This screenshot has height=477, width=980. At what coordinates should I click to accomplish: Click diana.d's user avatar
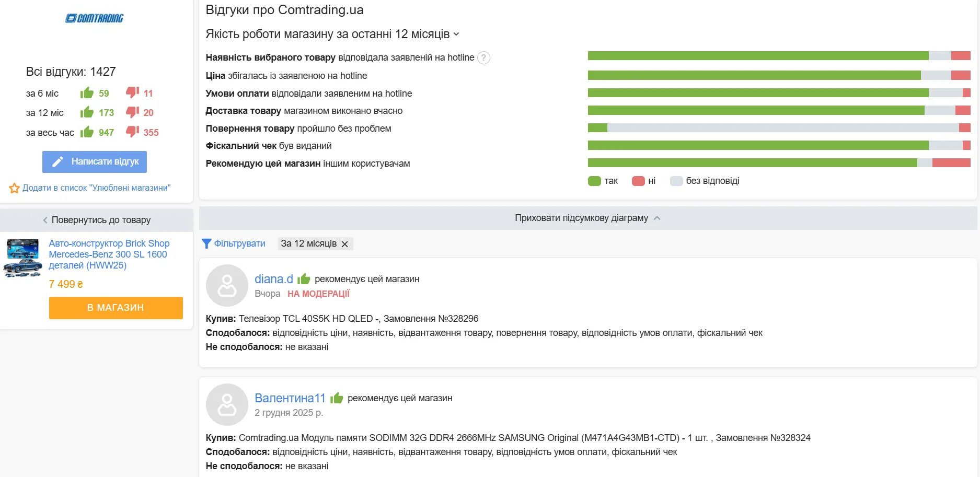click(227, 285)
